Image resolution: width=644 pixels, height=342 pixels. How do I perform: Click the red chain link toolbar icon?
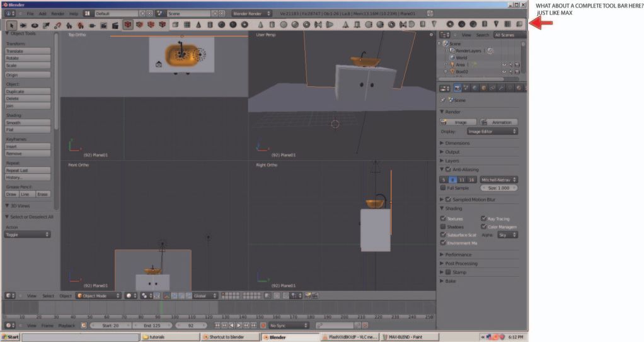pyautogui.click(x=57, y=25)
